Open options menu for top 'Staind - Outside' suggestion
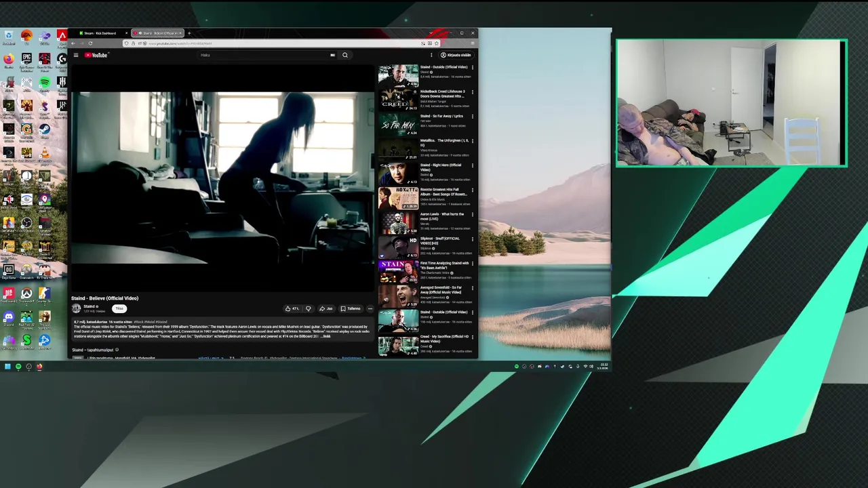The image size is (868, 488). pos(473,67)
